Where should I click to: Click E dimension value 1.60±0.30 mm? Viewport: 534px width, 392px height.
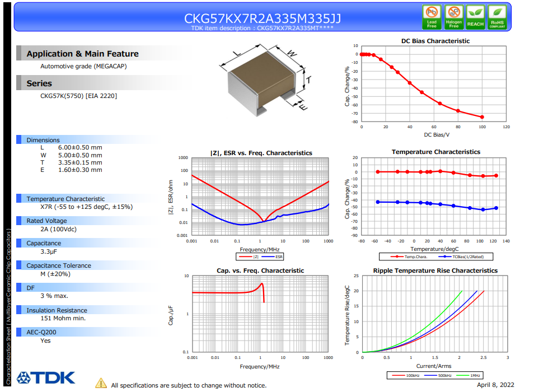[x=80, y=170]
